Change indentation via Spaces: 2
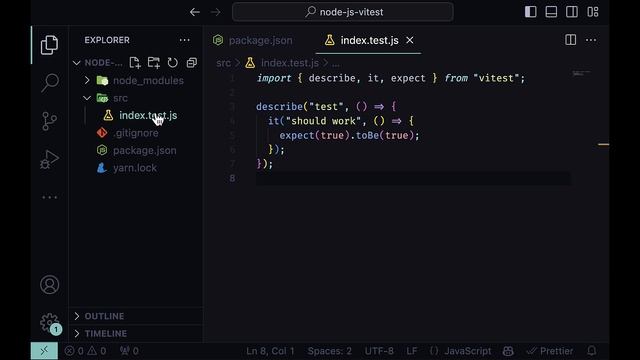 (x=329, y=351)
